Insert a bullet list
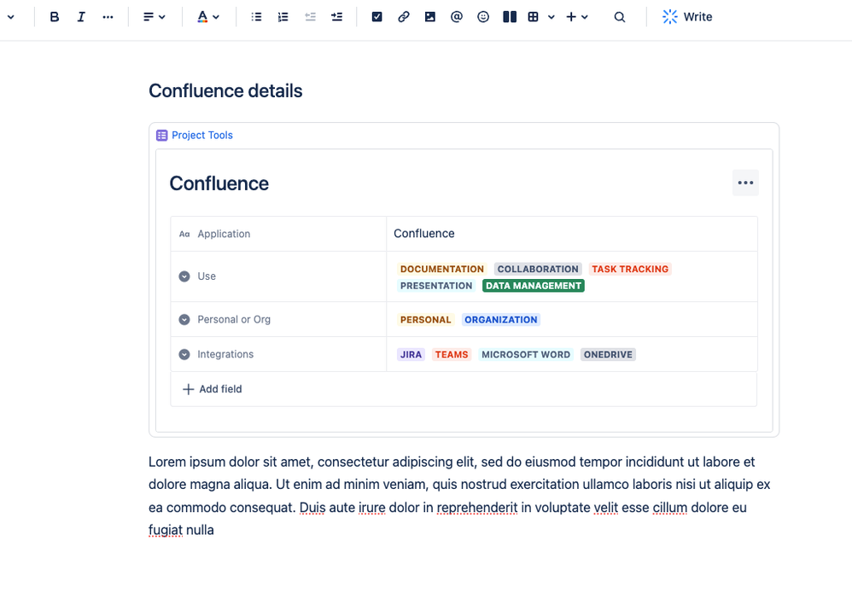 click(256, 17)
